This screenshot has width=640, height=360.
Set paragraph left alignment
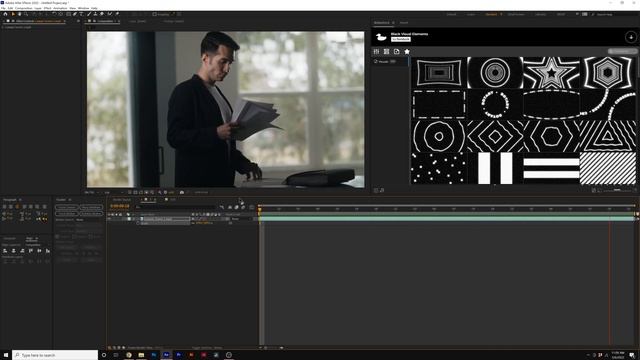(x=4, y=206)
